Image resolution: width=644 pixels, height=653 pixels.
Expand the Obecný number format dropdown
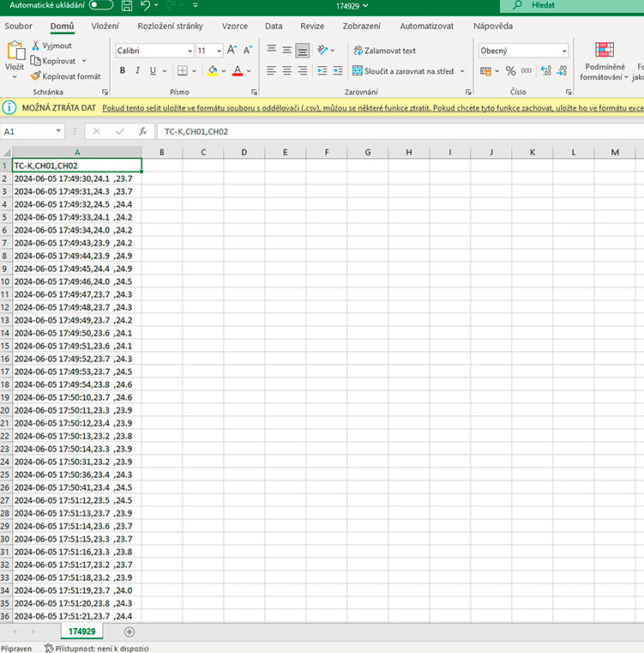pos(563,51)
